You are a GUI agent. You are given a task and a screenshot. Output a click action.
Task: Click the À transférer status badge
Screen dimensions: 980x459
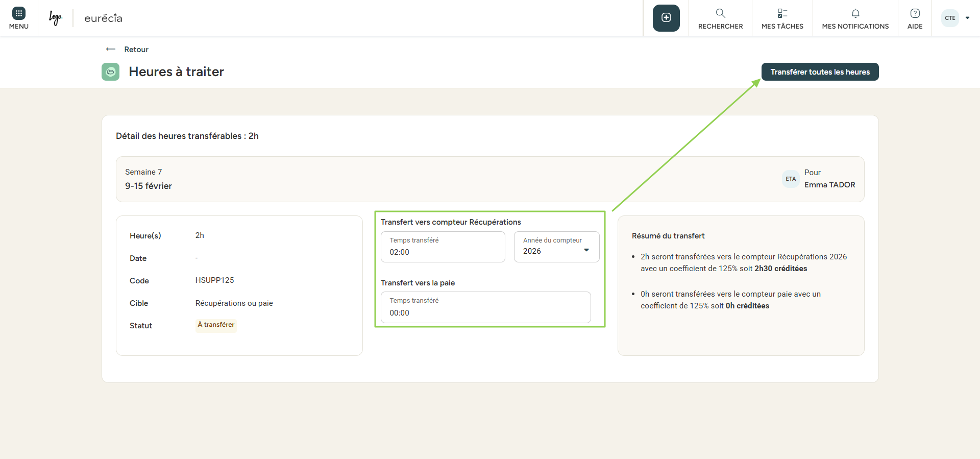216,325
